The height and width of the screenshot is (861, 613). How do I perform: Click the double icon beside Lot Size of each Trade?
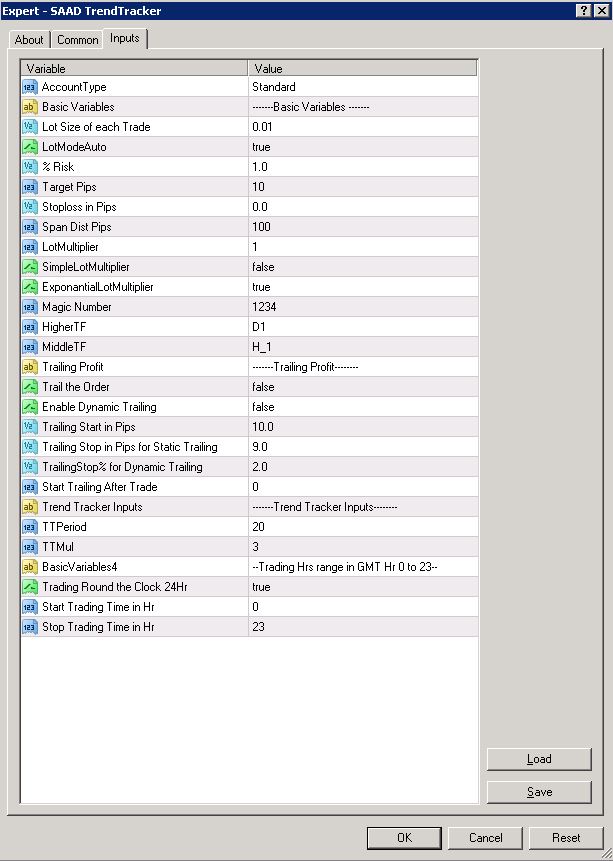[30, 127]
